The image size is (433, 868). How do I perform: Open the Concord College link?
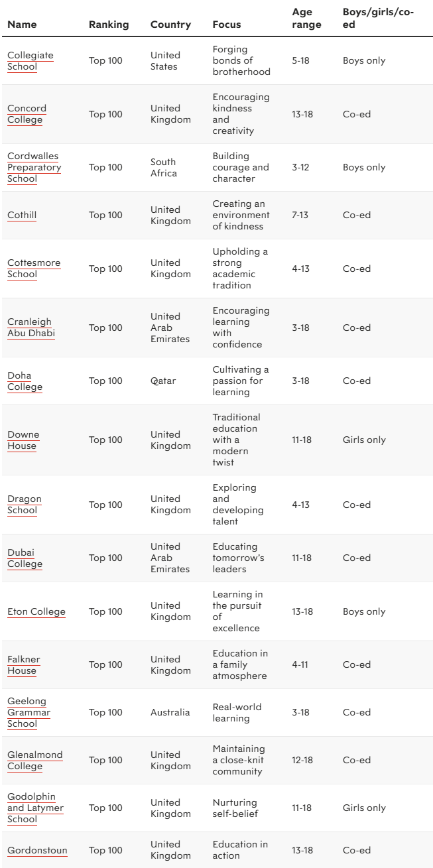click(x=27, y=114)
